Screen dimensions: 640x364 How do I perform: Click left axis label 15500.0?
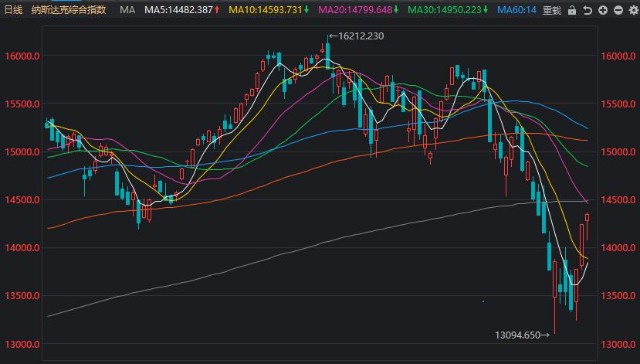tap(22, 104)
